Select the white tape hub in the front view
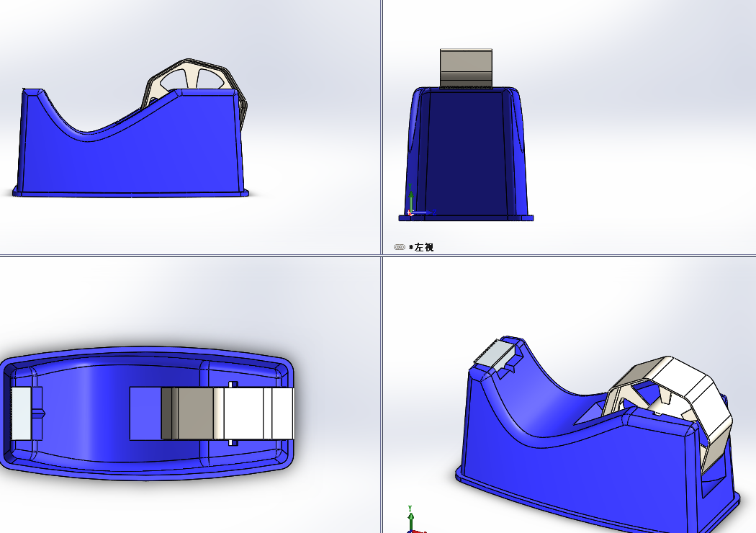Image resolution: width=756 pixels, height=533 pixels. [x=194, y=79]
